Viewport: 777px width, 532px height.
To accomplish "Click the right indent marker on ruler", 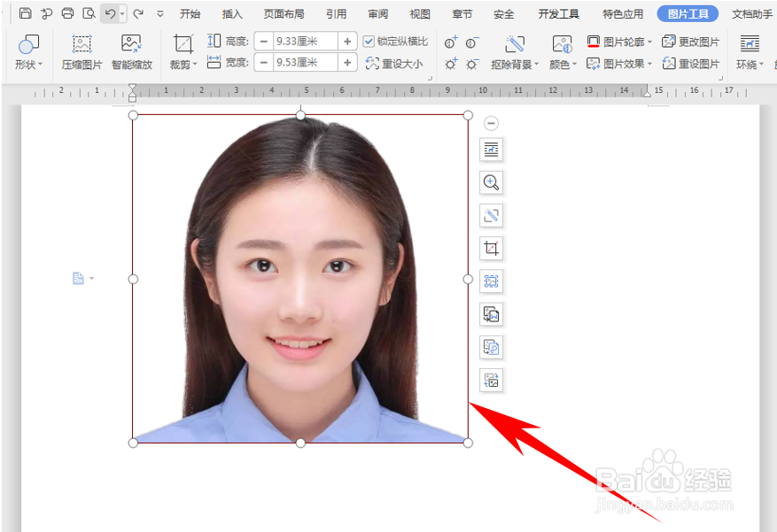I will point(647,93).
